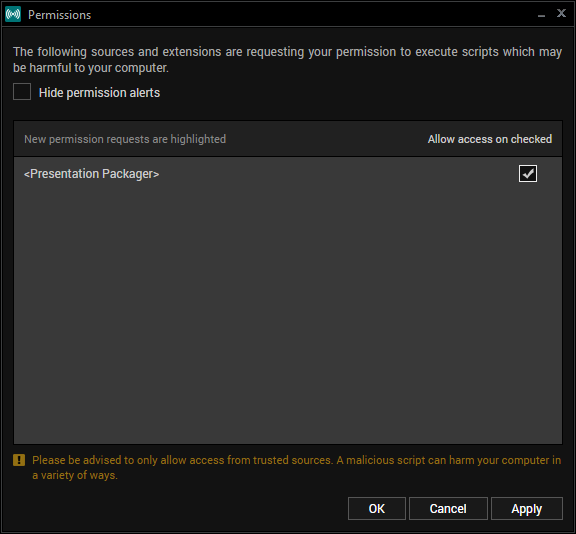Screen dimensions: 576x534
Task: Select the <Presentation Packager> list entry
Action: (288, 173)
